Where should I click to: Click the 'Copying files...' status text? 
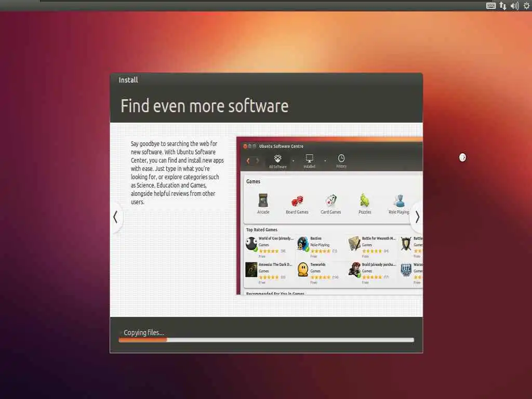144,332
